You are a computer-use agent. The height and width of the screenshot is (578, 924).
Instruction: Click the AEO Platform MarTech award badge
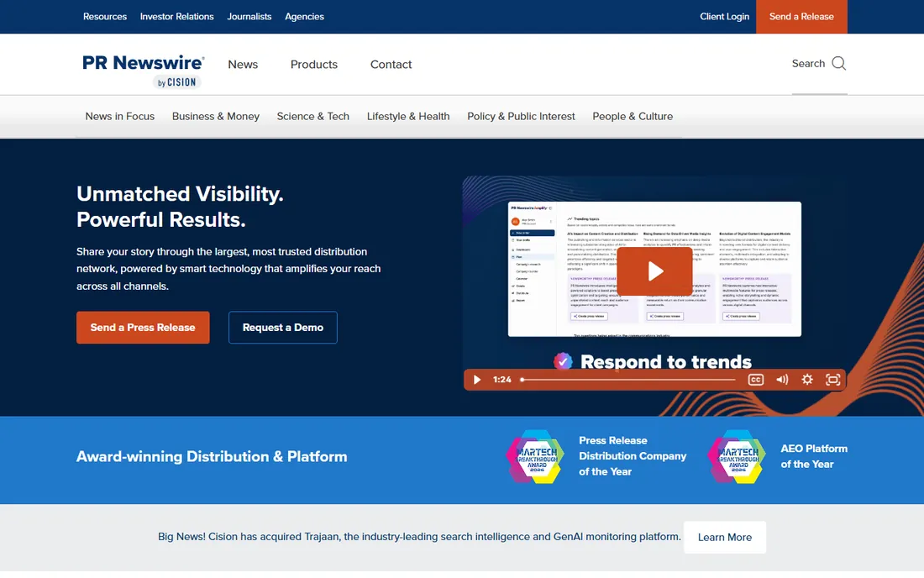[x=737, y=457]
